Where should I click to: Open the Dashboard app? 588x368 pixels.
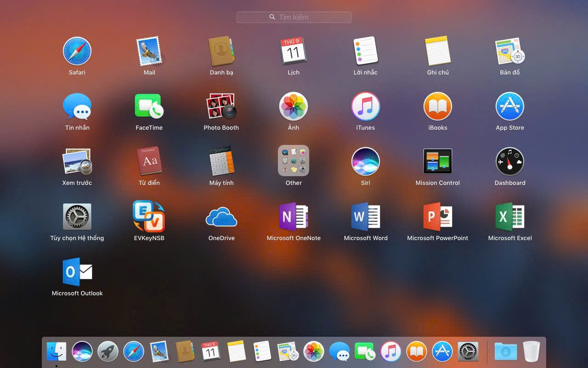point(510,161)
